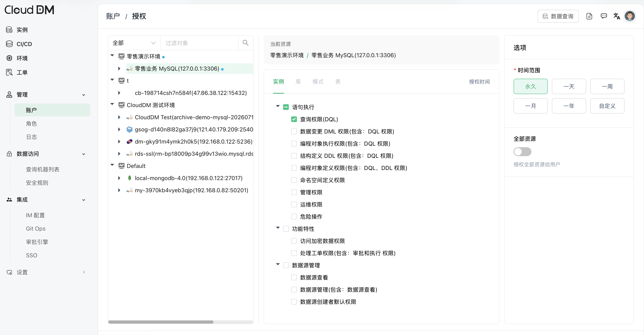Uncheck 查询权限(DQL) checkbox
This screenshot has width=644, height=335.
[294, 119]
